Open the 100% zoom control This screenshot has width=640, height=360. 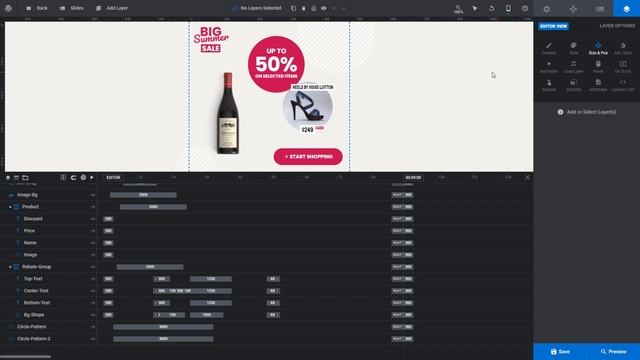click(x=458, y=9)
